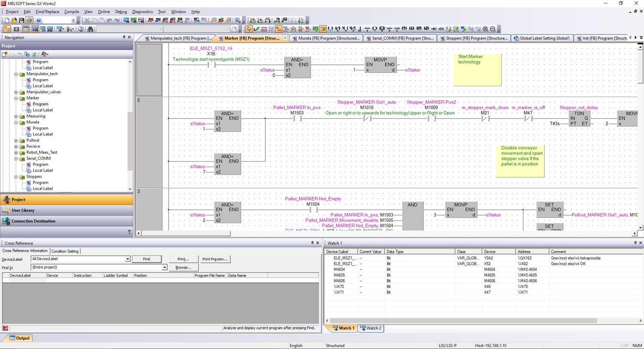The image size is (644, 349).
Task: Open the Diagnostics menu
Action: click(142, 12)
